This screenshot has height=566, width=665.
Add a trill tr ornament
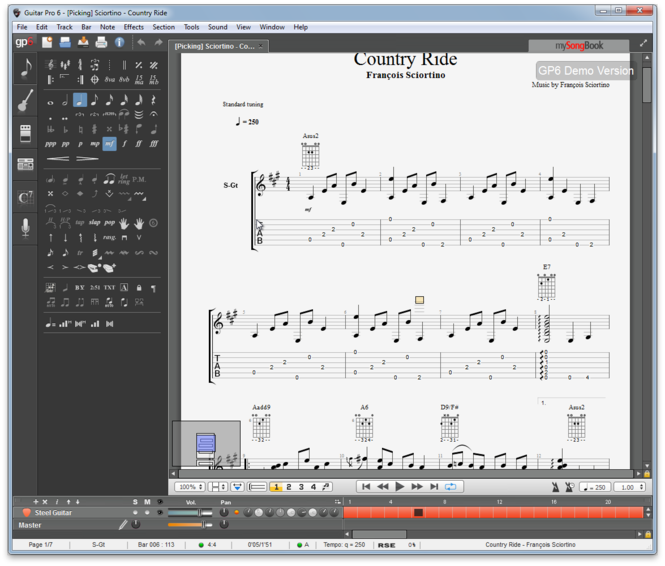tap(80, 253)
